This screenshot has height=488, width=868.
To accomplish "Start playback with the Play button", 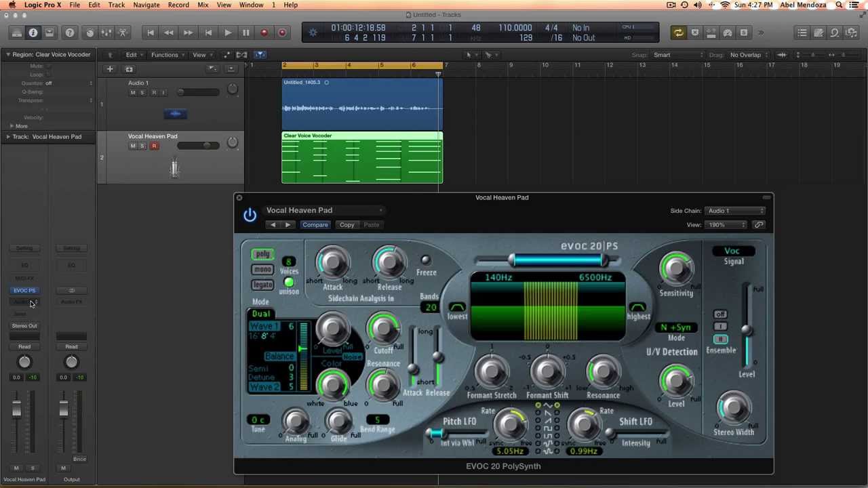I will (x=228, y=33).
